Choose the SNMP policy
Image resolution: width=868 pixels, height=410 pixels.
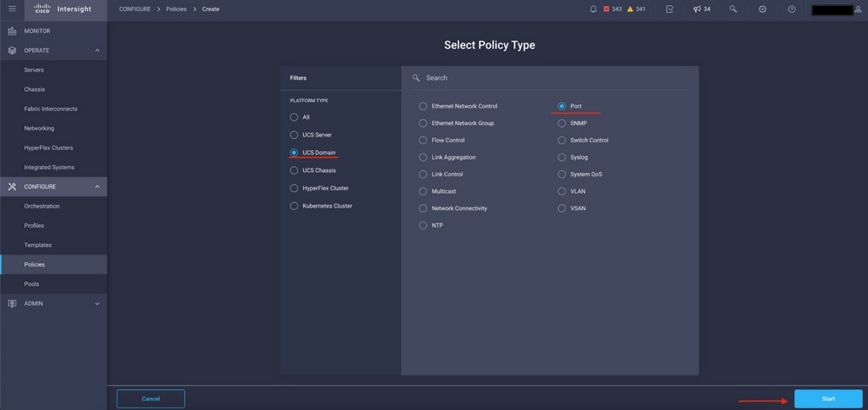click(x=562, y=123)
